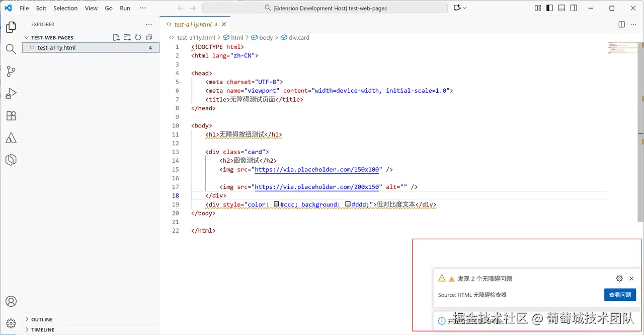This screenshot has width=644, height=335.
Task: Open the Extensions view
Action: pyautogui.click(x=11, y=115)
